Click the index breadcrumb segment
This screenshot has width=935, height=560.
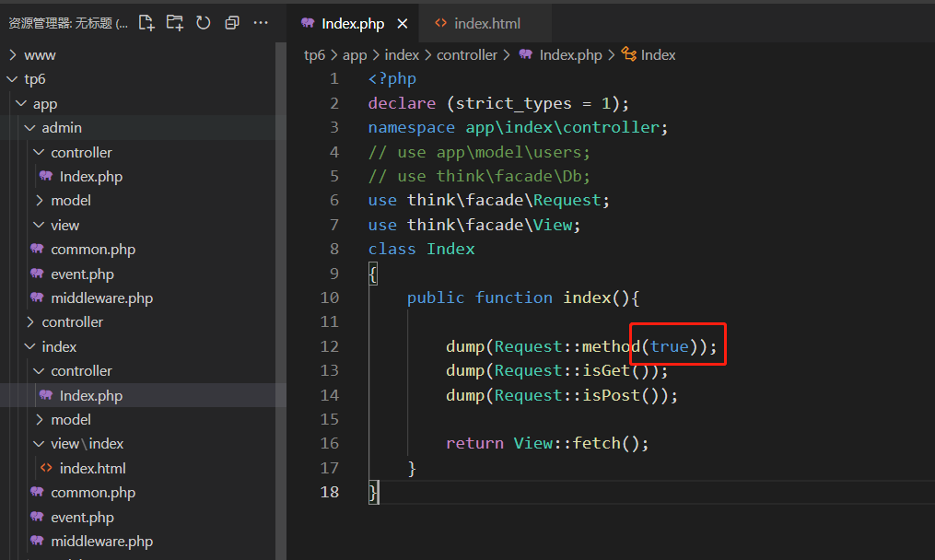pos(402,55)
